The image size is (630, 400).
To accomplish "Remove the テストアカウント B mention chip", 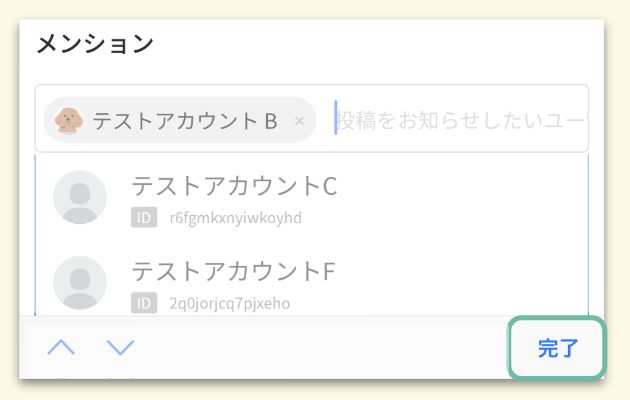I will 299,121.
